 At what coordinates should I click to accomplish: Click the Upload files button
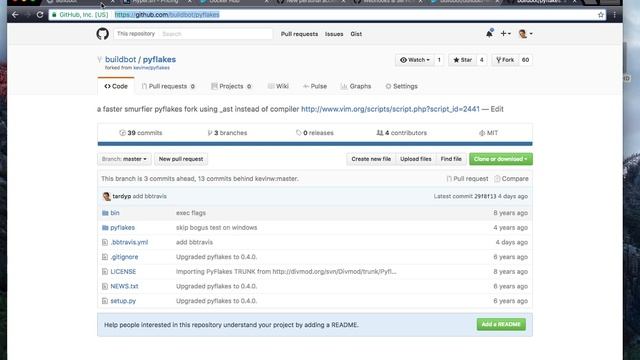(416, 159)
